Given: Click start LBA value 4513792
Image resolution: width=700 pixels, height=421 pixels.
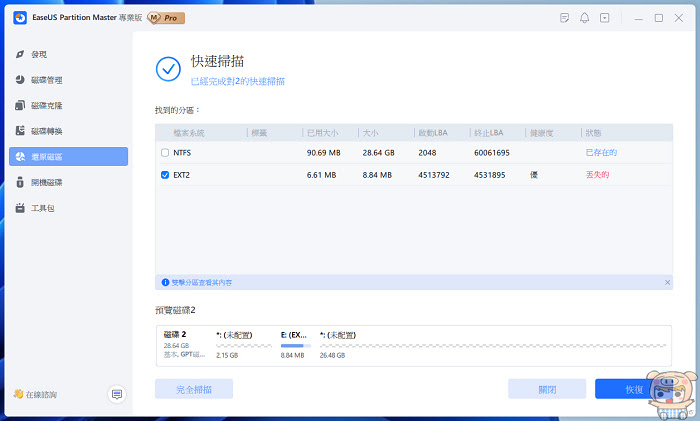Looking at the screenshot, I should coord(434,175).
